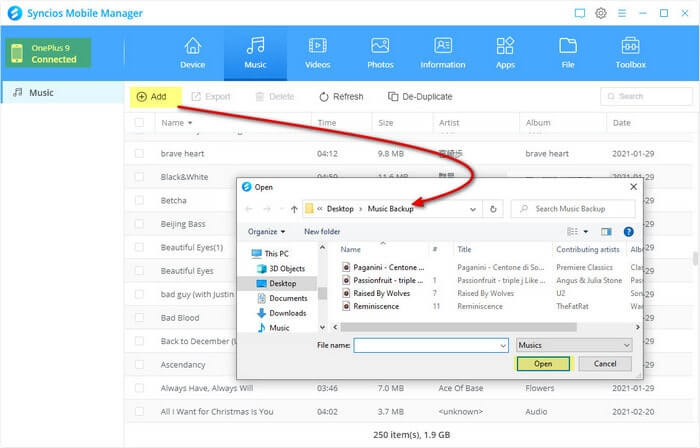Click the blue help icon in dialog

pos(629,232)
